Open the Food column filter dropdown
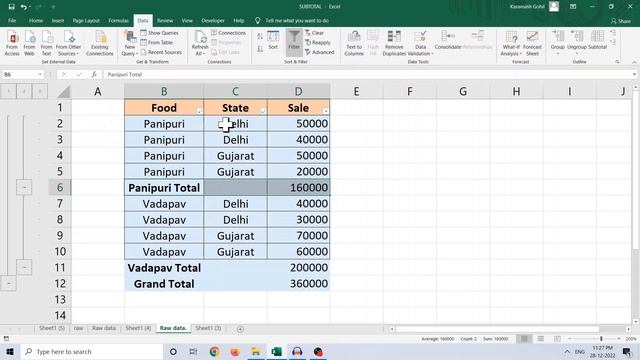This screenshot has width=640, height=360. [x=199, y=111]
